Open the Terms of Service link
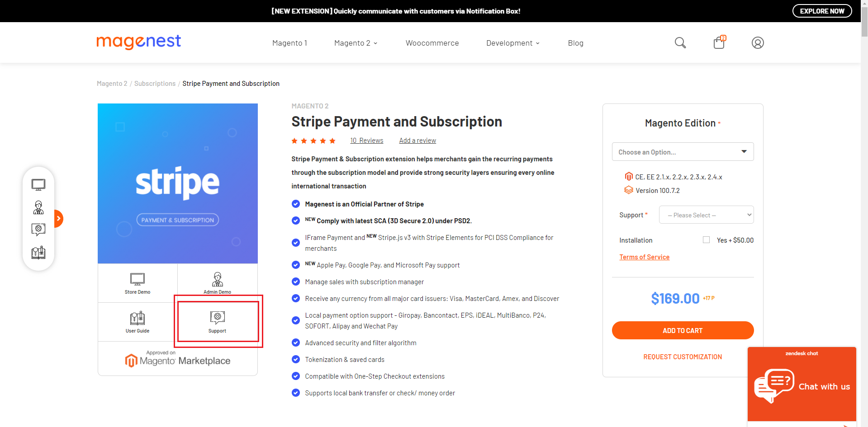 click(644, 257)
